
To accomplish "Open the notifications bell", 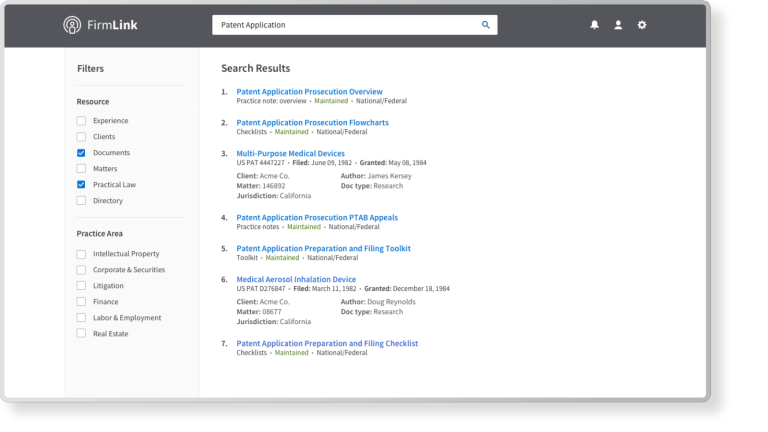I will [594, 25].
